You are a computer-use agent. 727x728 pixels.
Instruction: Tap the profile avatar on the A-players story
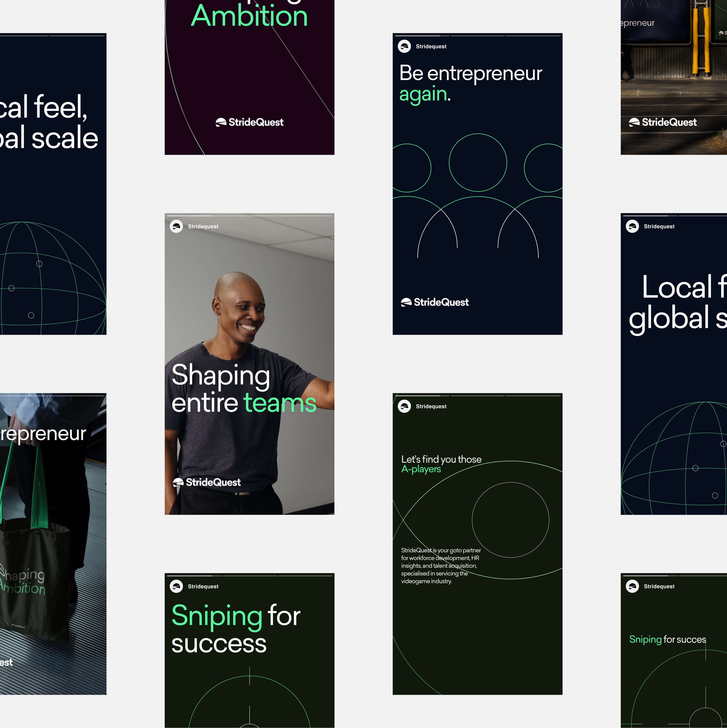point(404,406)
